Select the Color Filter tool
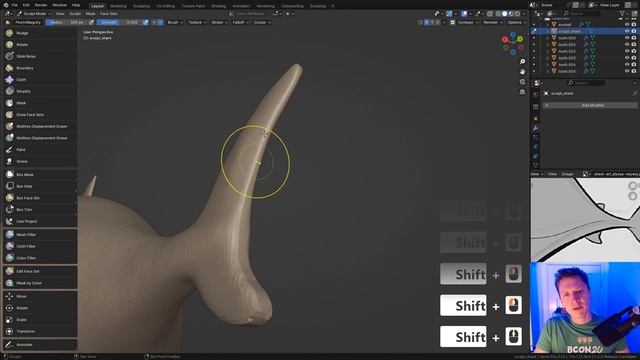 (40, 258)
